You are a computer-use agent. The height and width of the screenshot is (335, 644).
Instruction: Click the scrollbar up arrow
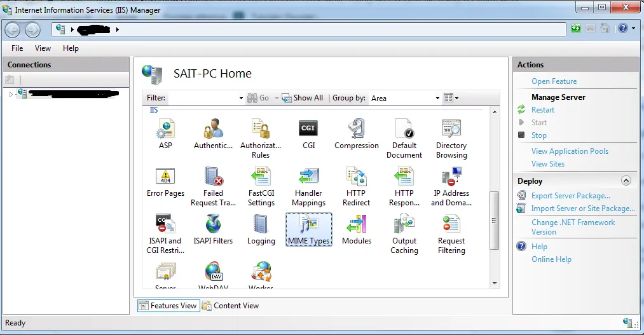click(x=495, y=112)
